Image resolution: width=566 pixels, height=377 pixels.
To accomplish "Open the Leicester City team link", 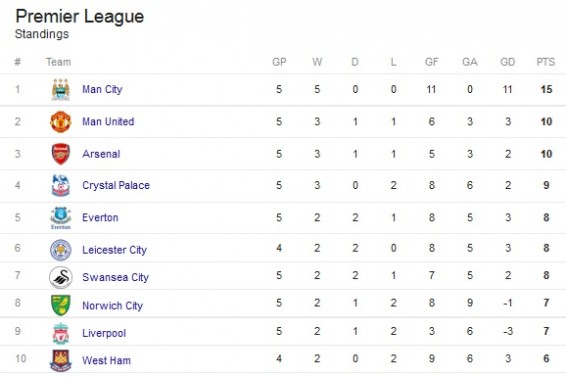I will tap(114, 250).
